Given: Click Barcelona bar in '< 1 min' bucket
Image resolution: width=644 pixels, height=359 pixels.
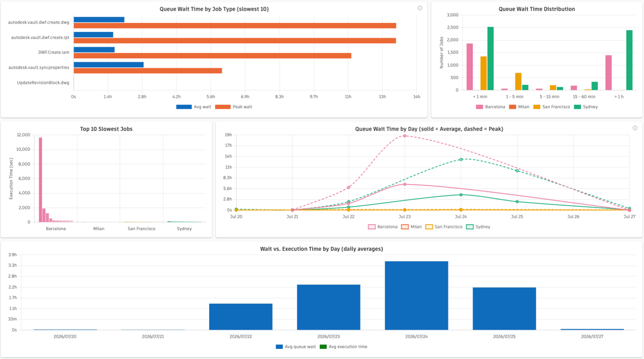Looking at the screenshot, I should (470, 67).
